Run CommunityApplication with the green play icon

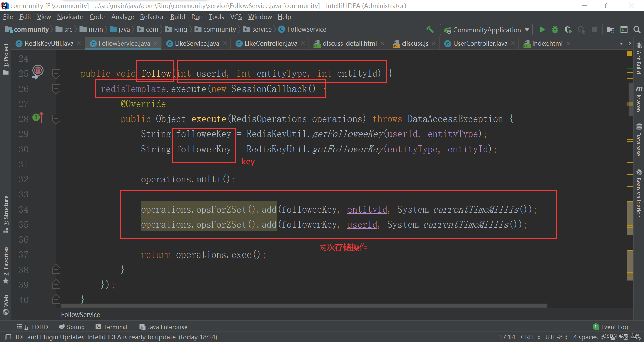(542, 30)
